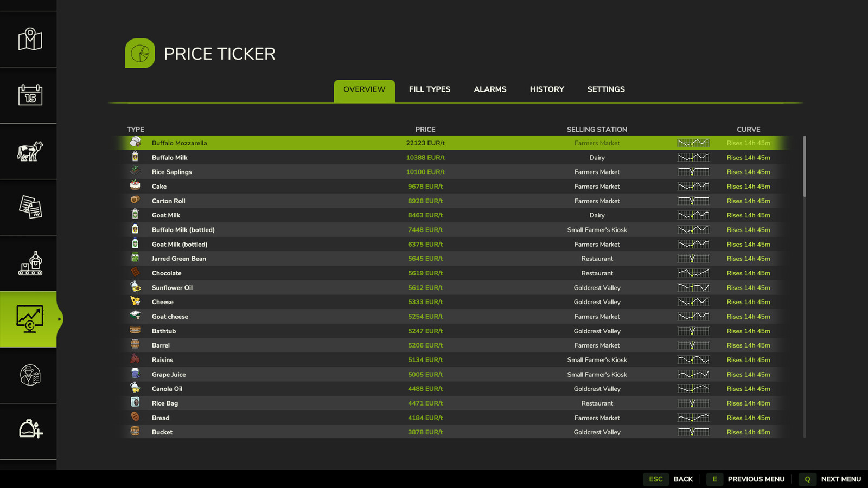Click the Sunflower Oil price curve graph
The width and height of the screenshot is (868, 488).
(693, 288)
